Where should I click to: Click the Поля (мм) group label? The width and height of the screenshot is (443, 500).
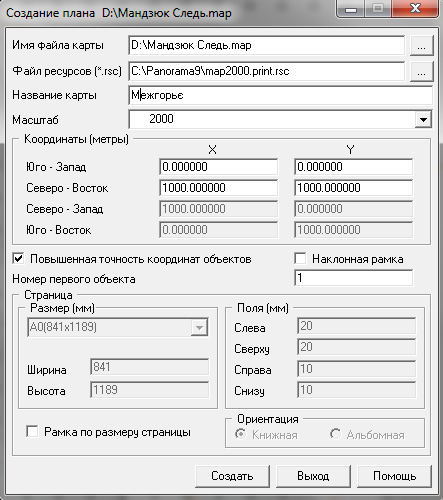pyautogui.click(x=263, y=308)
